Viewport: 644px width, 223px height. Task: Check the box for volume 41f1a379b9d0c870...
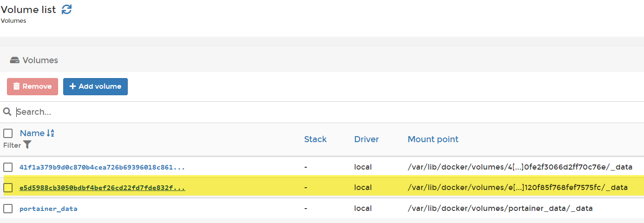coord(8,167)
